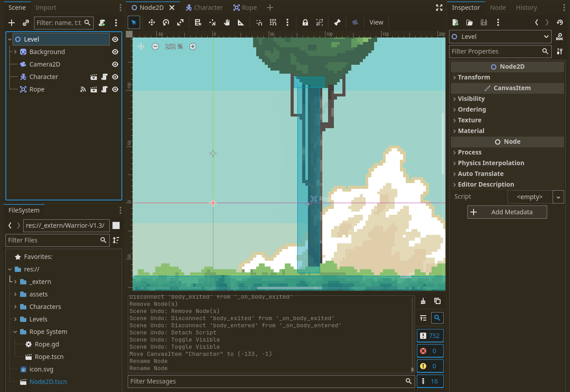570x392 pixels.
Task: Select the Pan Mode hand tool
Action: click(x=226, y=22)
